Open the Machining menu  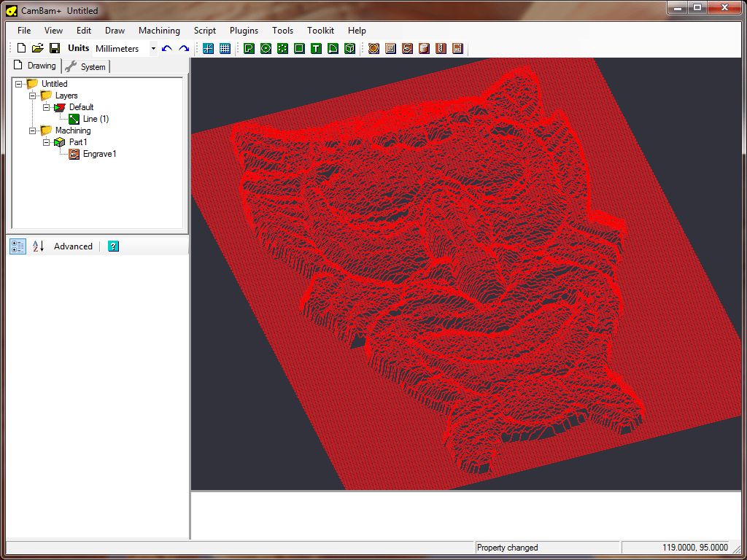coord(159,31)
